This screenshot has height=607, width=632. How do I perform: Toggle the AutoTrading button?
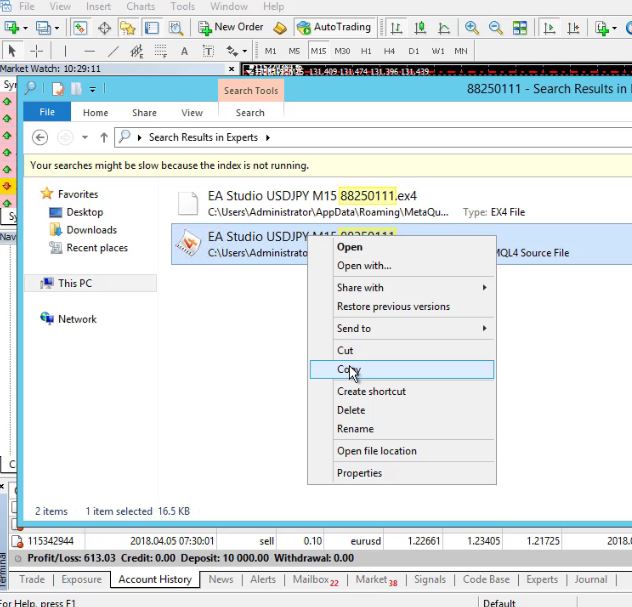coord(334,27)
